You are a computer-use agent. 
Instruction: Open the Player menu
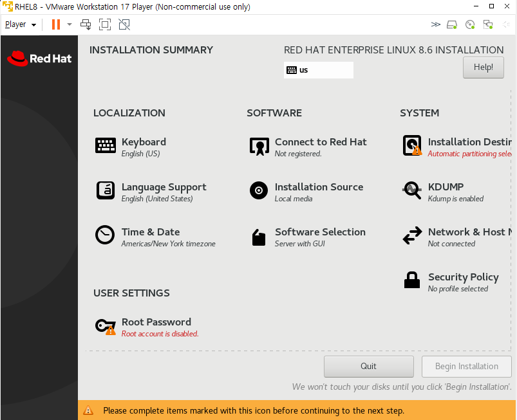(x=21, y=24)
